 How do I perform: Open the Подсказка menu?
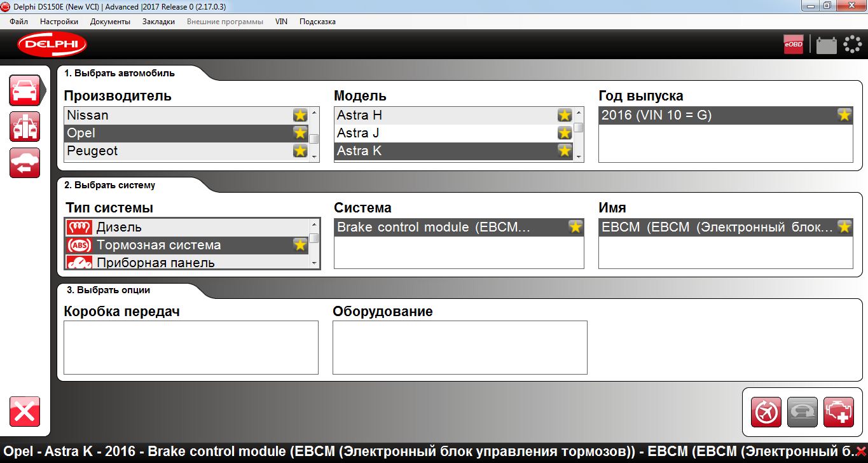[x=317, y=22]
